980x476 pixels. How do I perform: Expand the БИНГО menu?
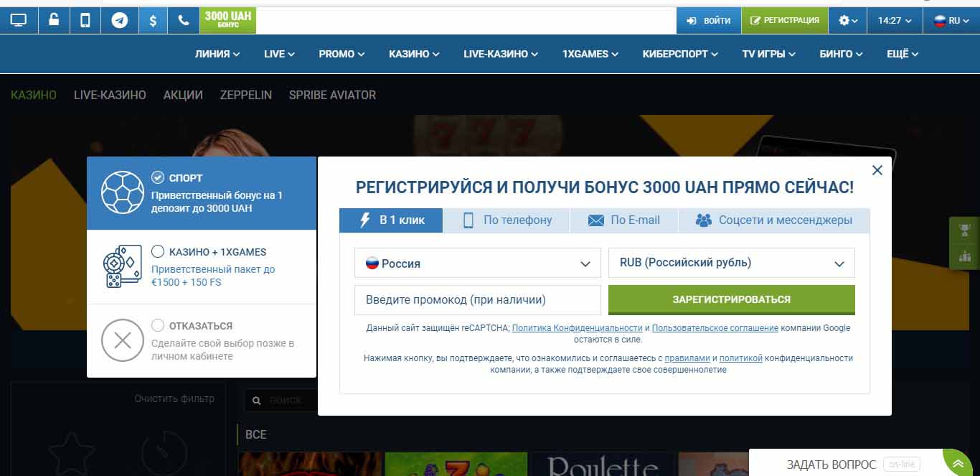coord(841,54)
